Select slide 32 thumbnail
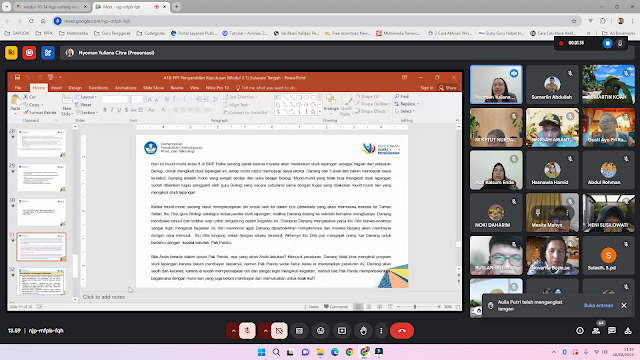This screenshot has height=360, width=640. click(41, 282)
